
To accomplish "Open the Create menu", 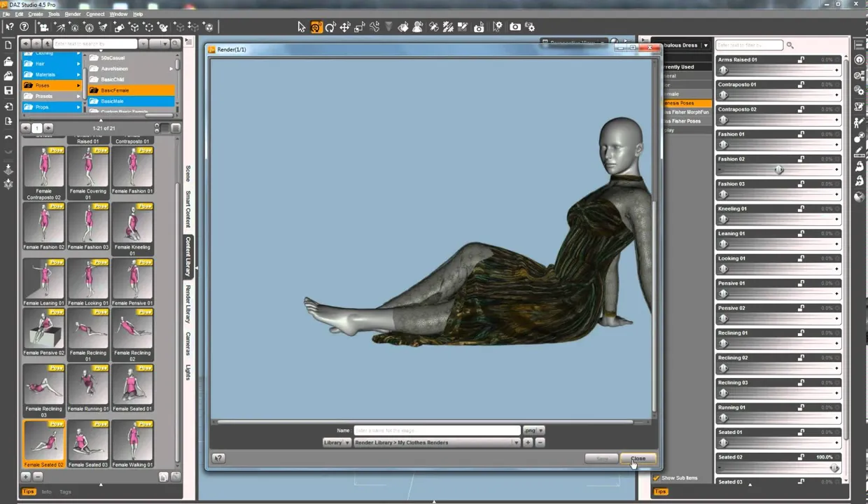I will (x=35, y=14).
